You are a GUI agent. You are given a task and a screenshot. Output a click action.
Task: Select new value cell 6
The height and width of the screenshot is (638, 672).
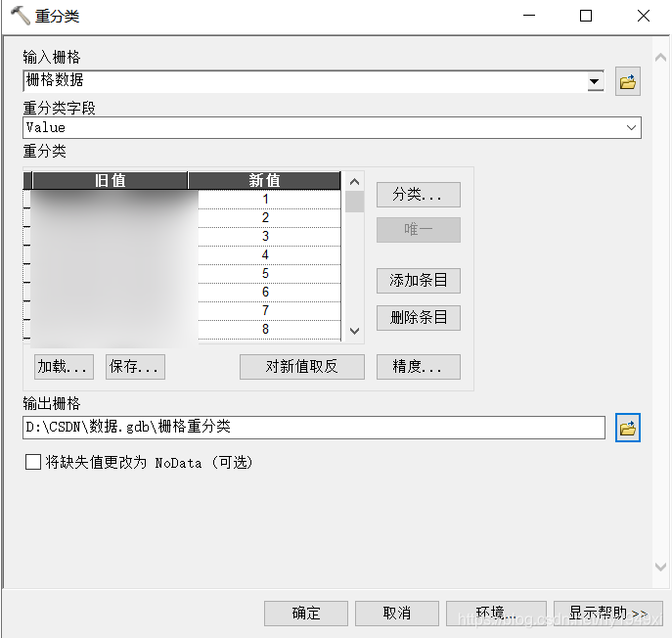269,292
